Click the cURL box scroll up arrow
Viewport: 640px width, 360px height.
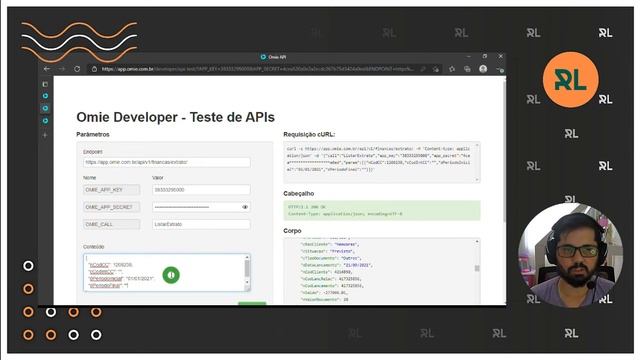[x=477, y=145]
